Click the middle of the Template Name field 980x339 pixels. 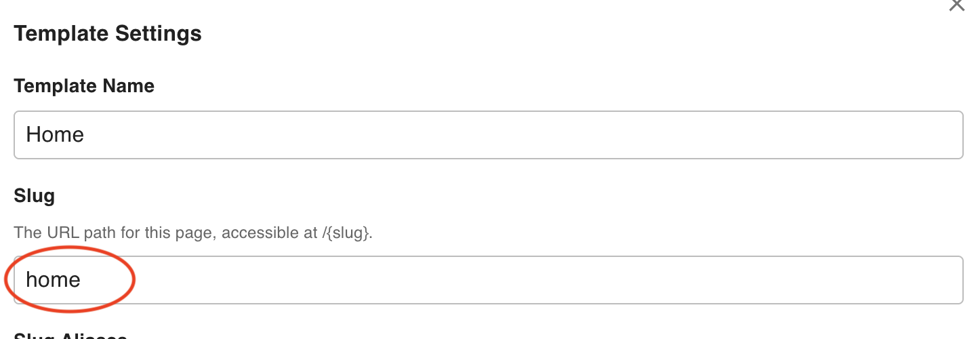click(x=488, y=135)
